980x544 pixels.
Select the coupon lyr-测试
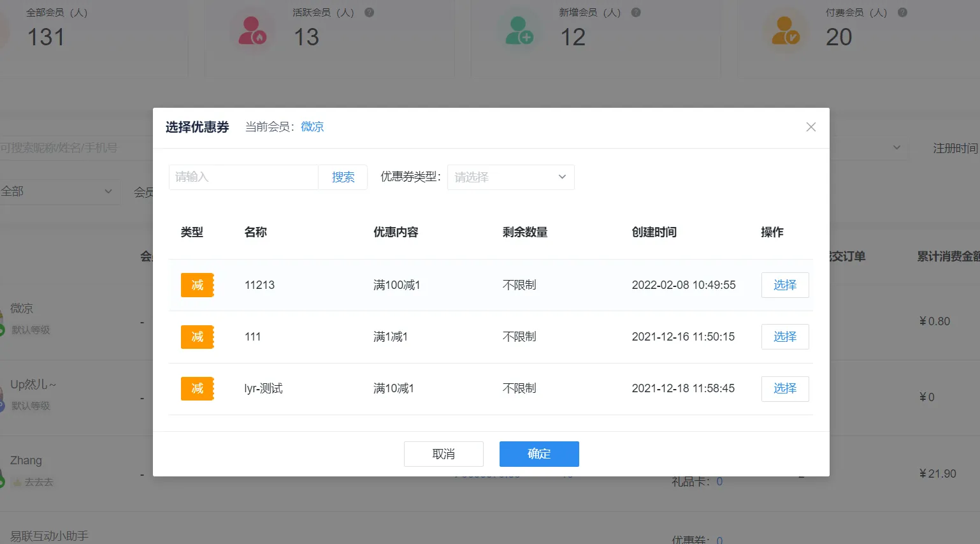(785, 388)
